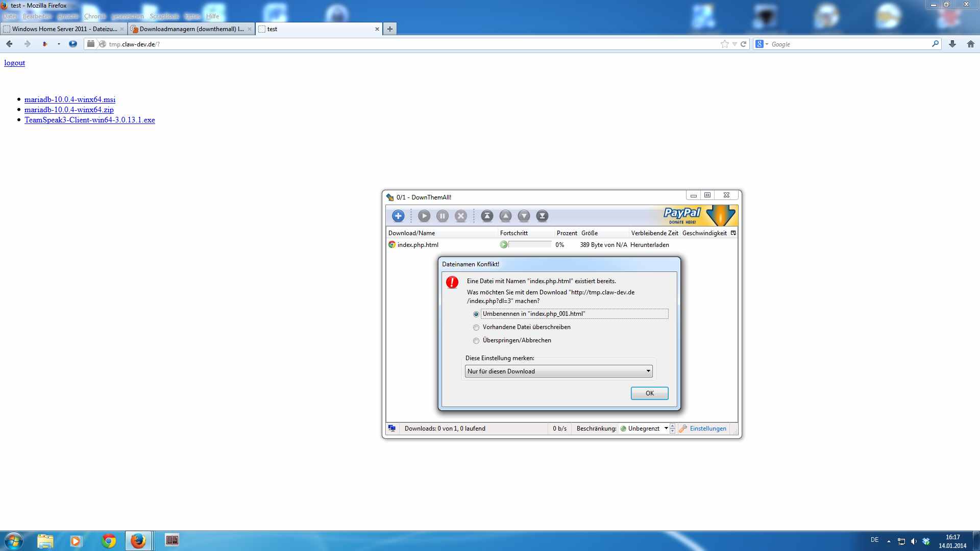This screenshot has width=980, height=551.
Task: Click the move up arrow icon
Action: pyautogui.click(x=505, y=216)
